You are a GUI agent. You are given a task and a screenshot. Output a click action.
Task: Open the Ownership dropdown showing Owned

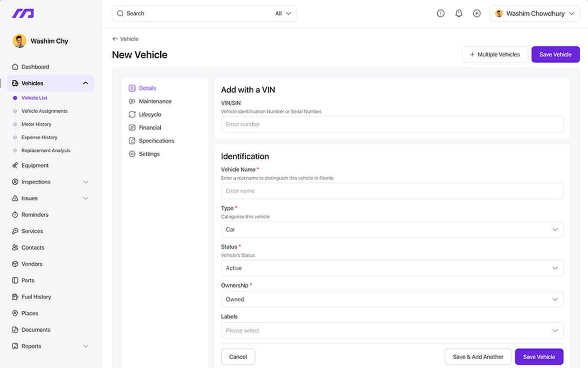coord(392,299)
